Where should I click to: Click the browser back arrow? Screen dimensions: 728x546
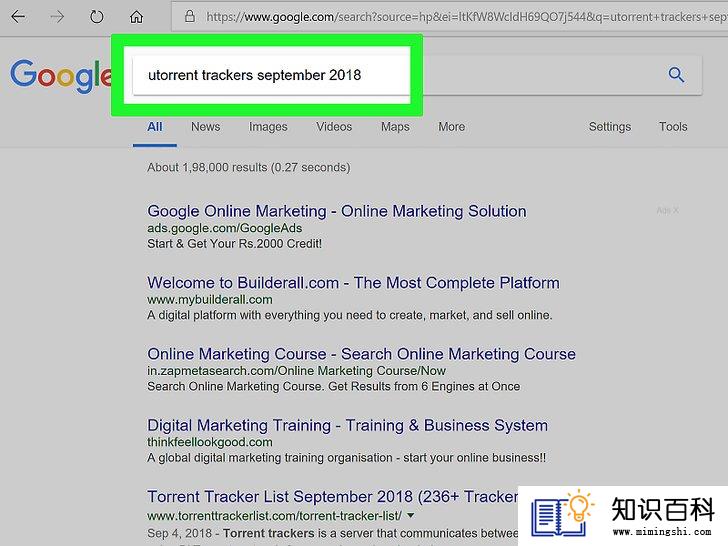coord(18,17)
